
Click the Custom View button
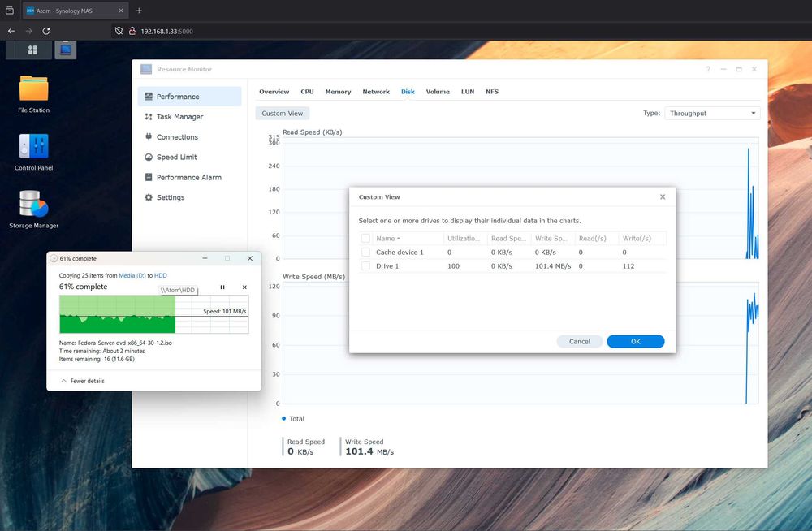[x=283, y=114]
